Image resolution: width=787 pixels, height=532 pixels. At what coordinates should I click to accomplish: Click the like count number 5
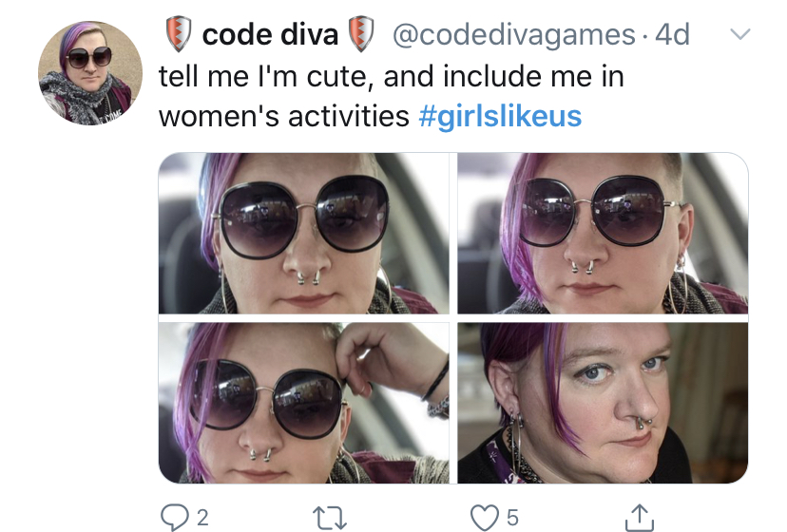point(512,518)
